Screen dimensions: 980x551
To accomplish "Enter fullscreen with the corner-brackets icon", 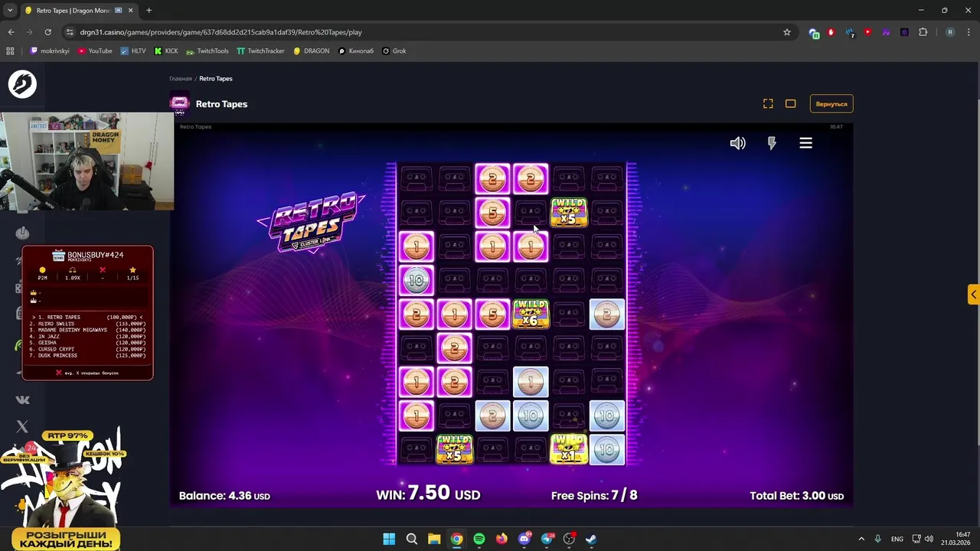I will click(x=768, y=103).
